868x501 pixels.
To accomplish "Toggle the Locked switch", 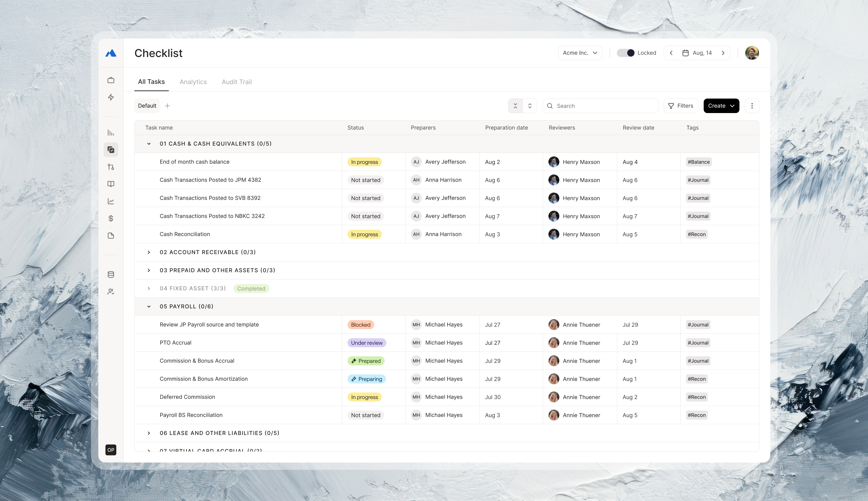I will [x=625, y=53].
